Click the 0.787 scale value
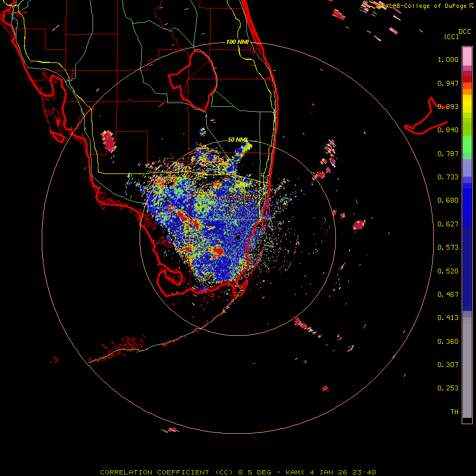The width and height of the screenshot is (476, 476). [x=448, y=153]
